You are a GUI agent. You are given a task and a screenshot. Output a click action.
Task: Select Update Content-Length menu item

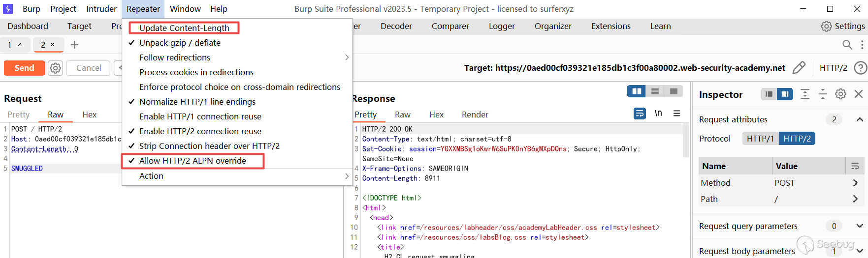tap(184, 28)
